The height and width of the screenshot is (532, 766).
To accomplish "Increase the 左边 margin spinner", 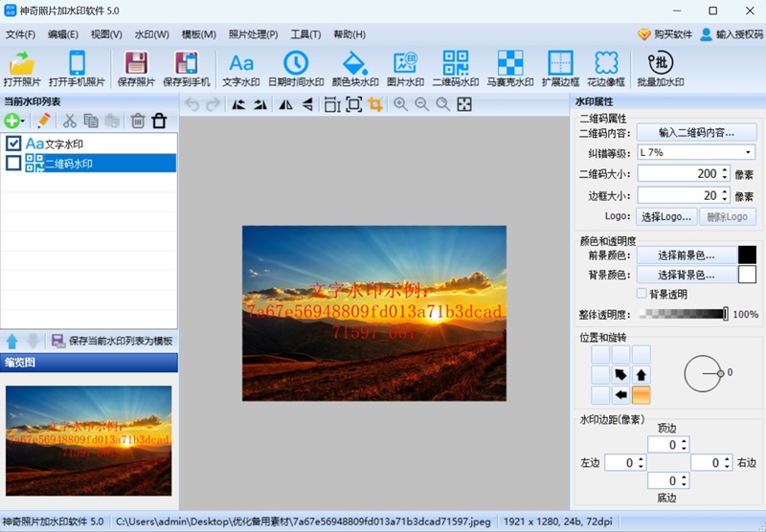I will tap(641, 459).
